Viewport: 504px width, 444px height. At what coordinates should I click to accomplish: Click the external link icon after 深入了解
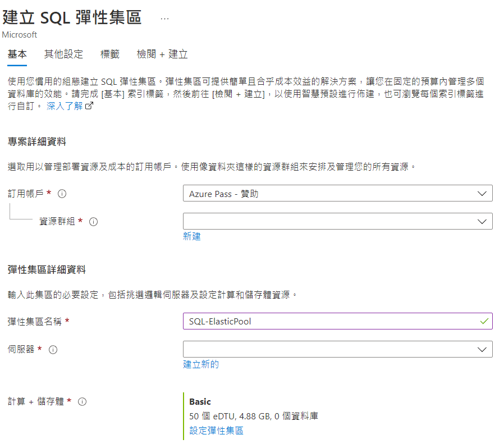pyautogui.click(x=89, y=106)
